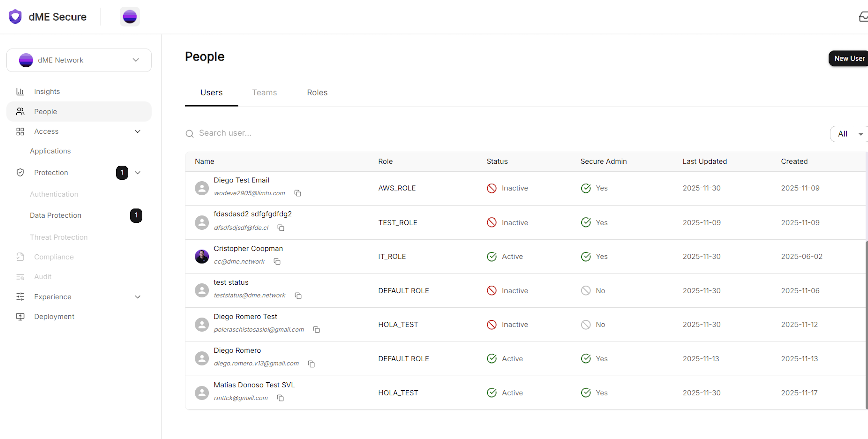Screen dimensions: 868x439
Task: Click the New User button
Action: [849, 58]
